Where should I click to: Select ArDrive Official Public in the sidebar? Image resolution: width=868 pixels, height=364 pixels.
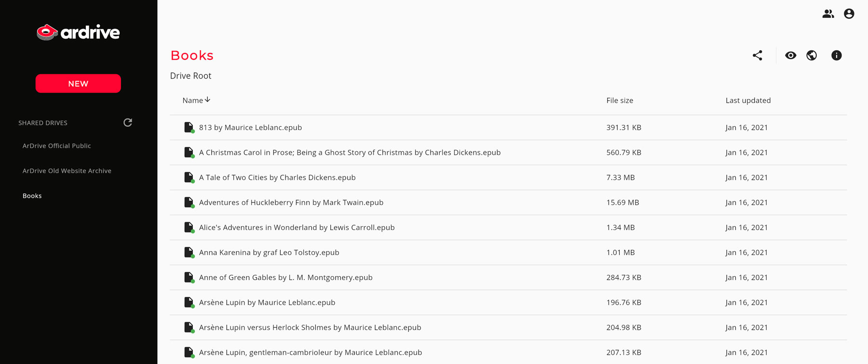[57, 146]
